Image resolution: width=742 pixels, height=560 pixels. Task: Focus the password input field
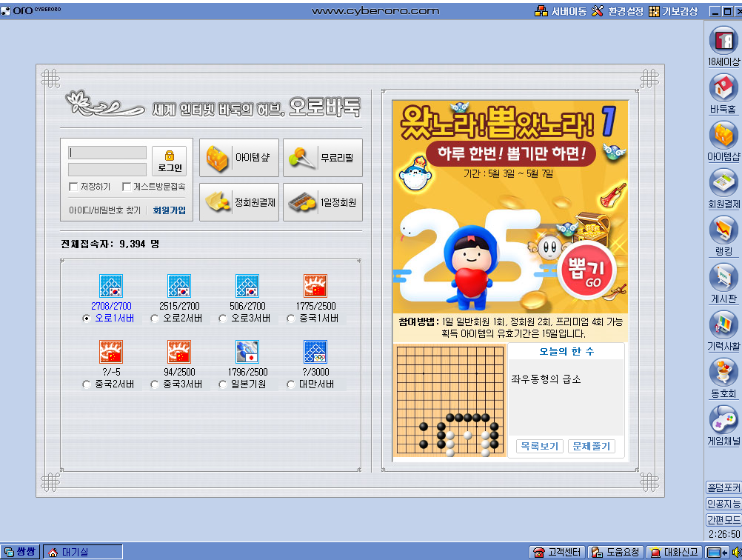(x=107, y=170)
